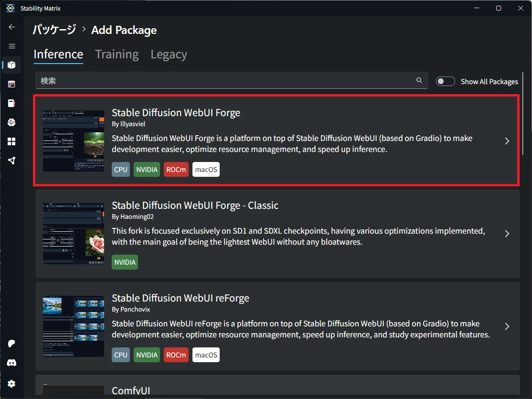Click the パッケージ breadcrumb link

pyautogui.click(x=54, y=30)
